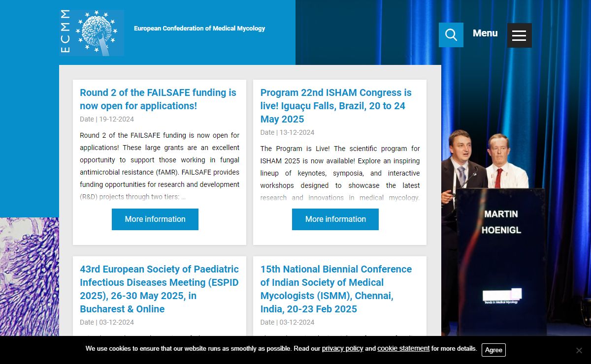Viewport: 591px width, 364px height.
Task: Open the ISMM Chennai conference article title
Action: pyautogui.click(x=336, y=289)
